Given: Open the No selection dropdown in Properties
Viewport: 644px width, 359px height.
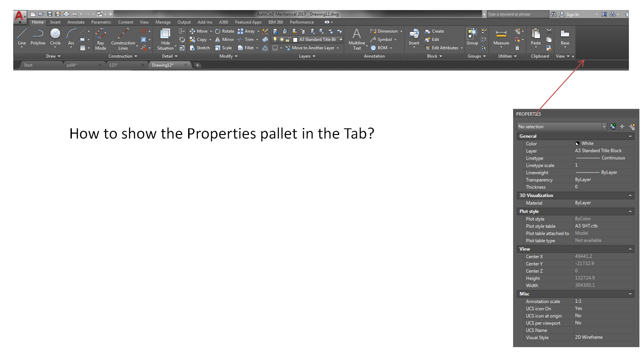Looking at the screenshot, I should (x=604, y=127).
